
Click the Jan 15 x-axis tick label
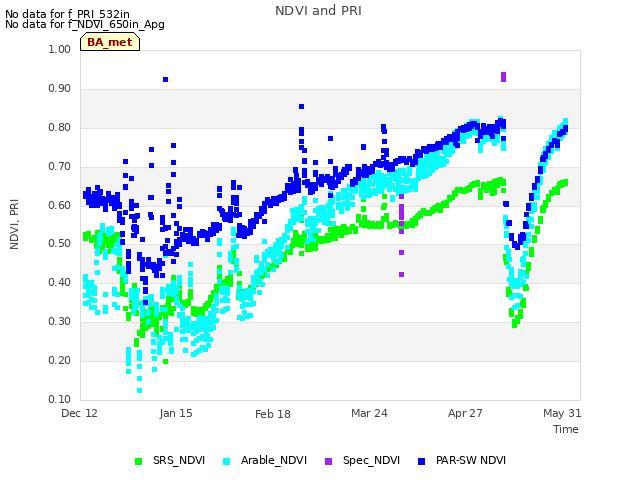point(176,413)
